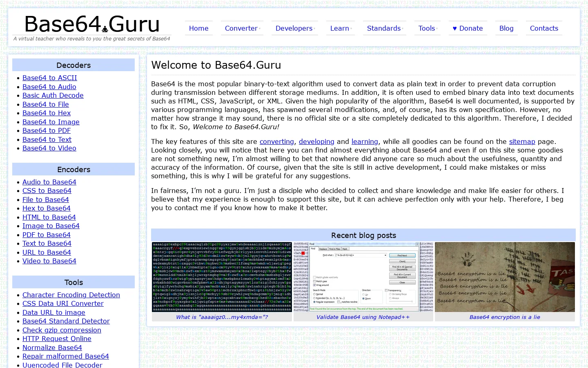Open the Text to Base64 encoder

[x=47, y=243]
